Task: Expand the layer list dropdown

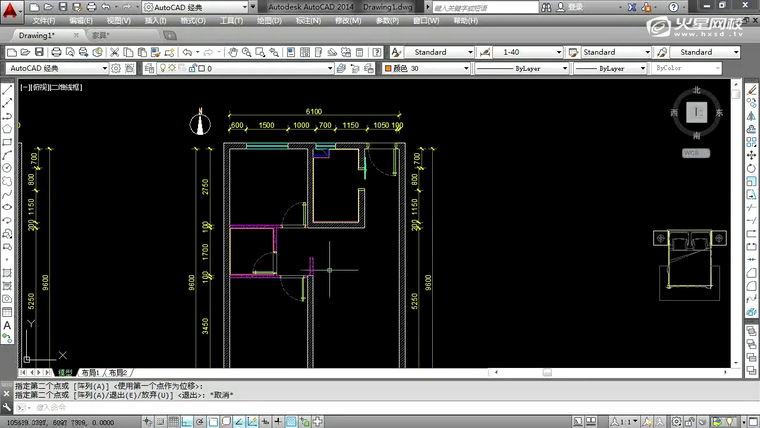Action: pyautogui.click(x=329, y=69)
